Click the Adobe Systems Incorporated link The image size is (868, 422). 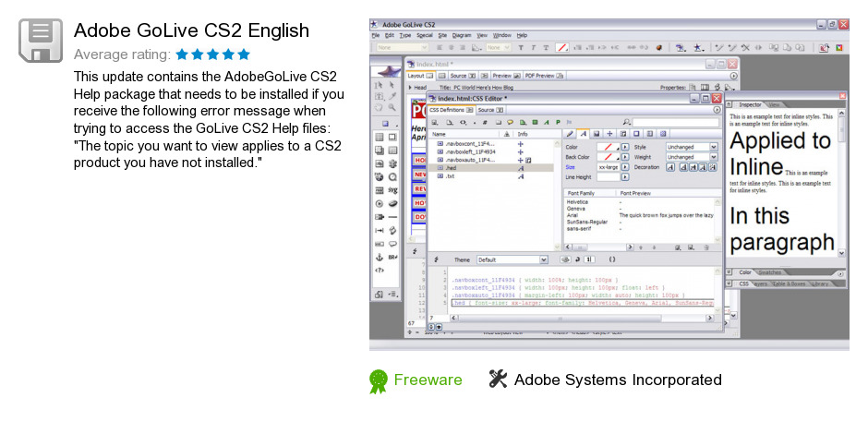(618, 380)
